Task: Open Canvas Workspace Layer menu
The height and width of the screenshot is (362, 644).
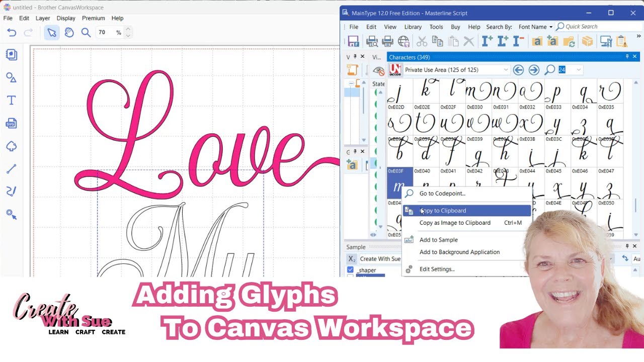Action: pyautogui.click(x=43, y=18)
